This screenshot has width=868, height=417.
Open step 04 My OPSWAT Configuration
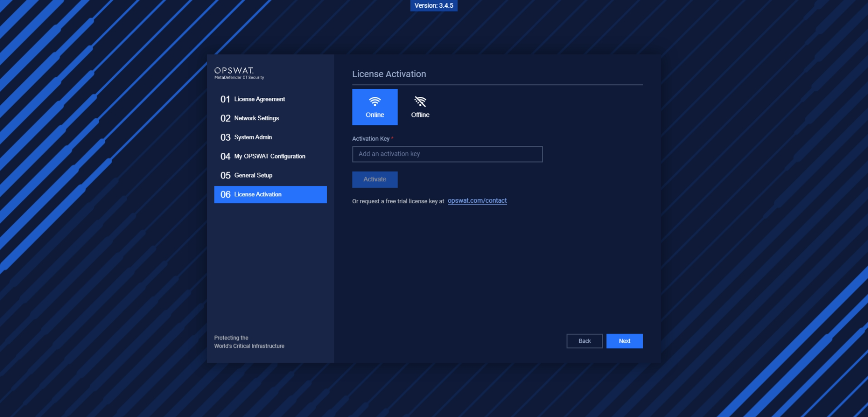270,156
